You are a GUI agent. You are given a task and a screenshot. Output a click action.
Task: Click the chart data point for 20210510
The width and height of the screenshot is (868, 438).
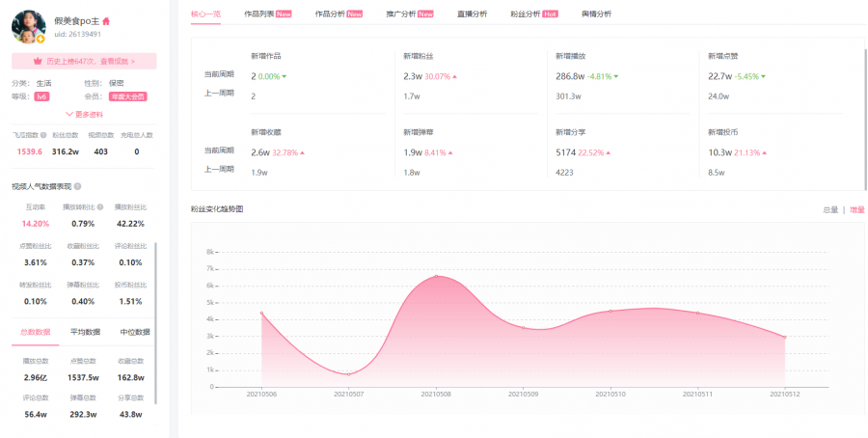click(610, 312)
